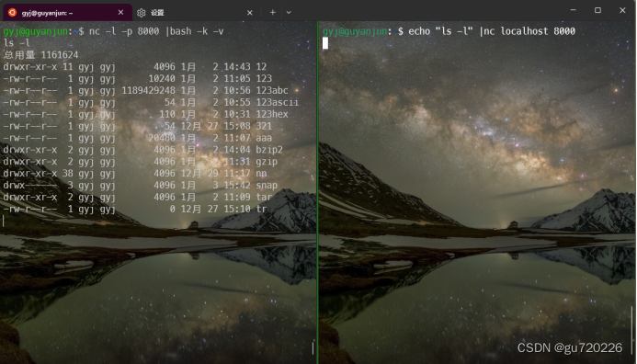Image resolution: width=637 pixels, height=364 pixels.
Task: Maximize the terminal window
Action: (x=597, y=10)
